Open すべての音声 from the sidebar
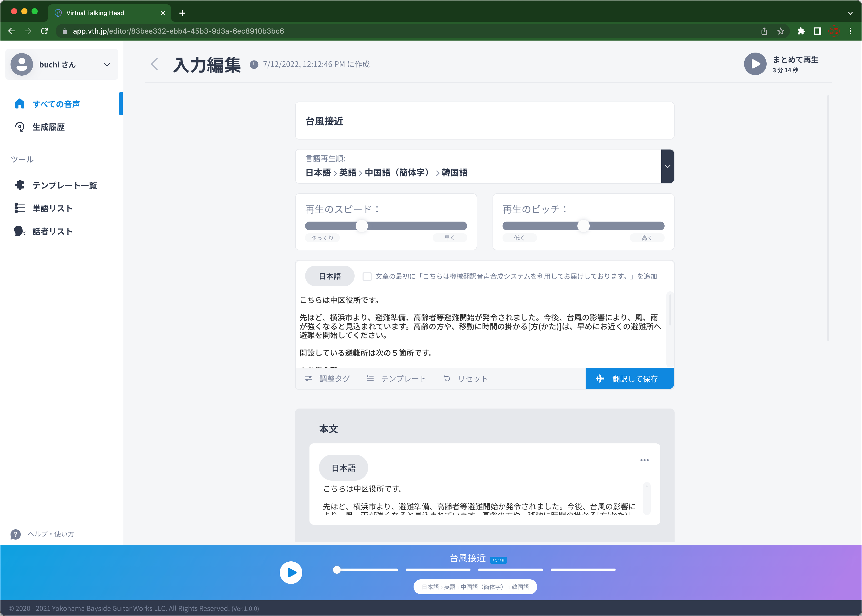 point(56,104)
